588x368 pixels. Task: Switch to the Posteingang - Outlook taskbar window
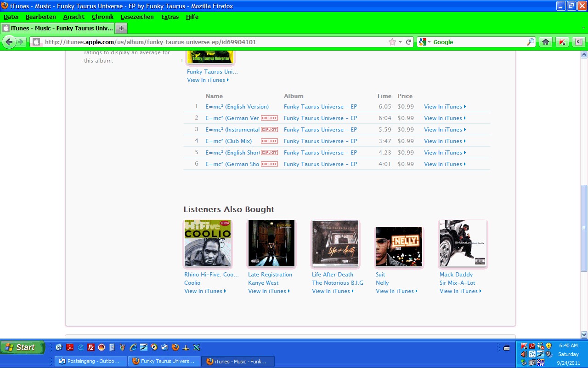point(91,362)
